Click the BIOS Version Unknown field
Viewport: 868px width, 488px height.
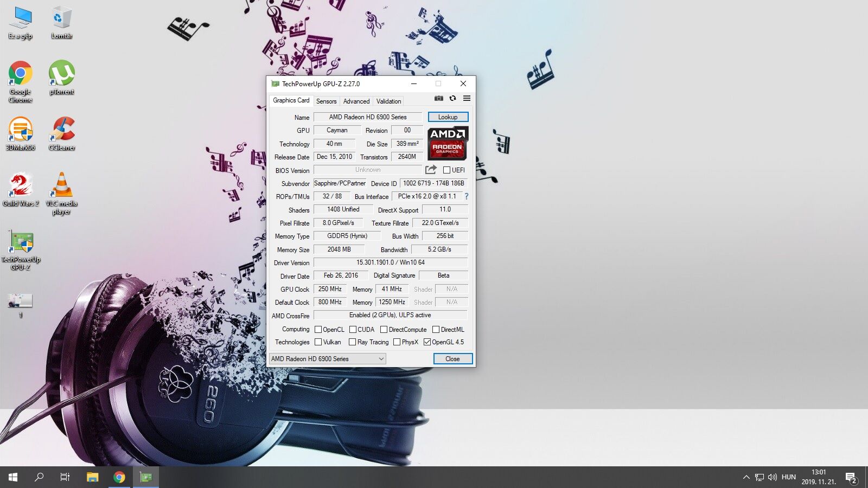pos(368,170)
